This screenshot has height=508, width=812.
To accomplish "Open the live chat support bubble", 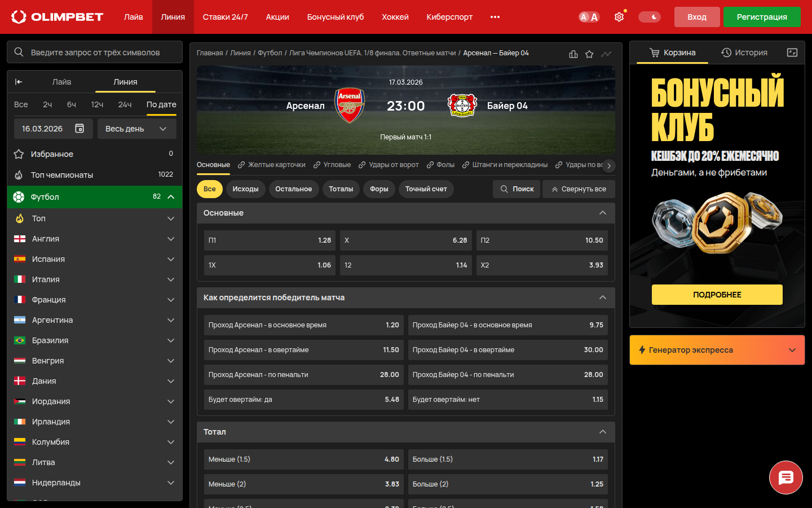I will pyautogui.click(x=786, y=478).
